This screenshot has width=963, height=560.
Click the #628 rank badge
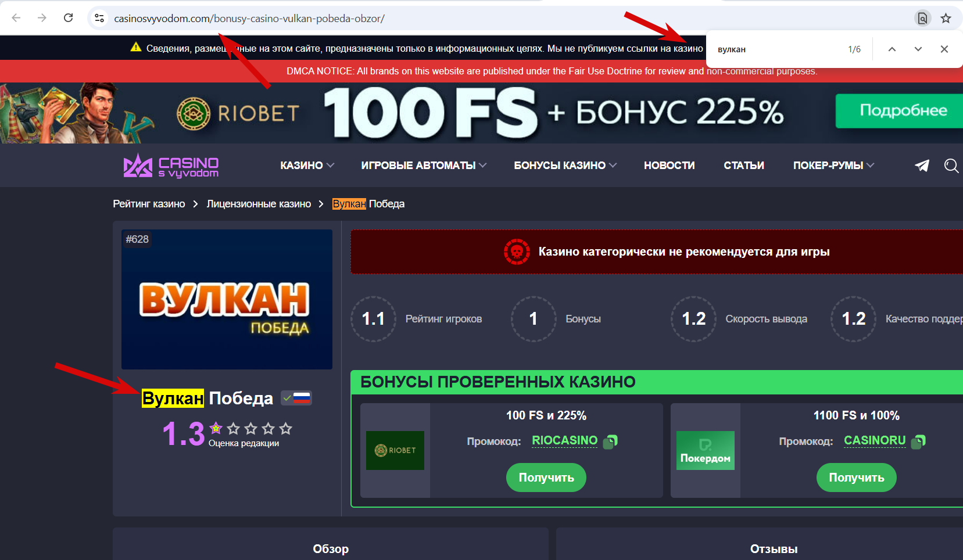point(137,239)
